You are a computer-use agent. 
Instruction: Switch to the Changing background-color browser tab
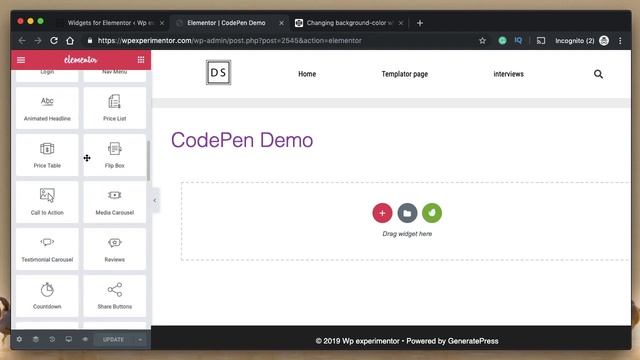tap(349, 23)
